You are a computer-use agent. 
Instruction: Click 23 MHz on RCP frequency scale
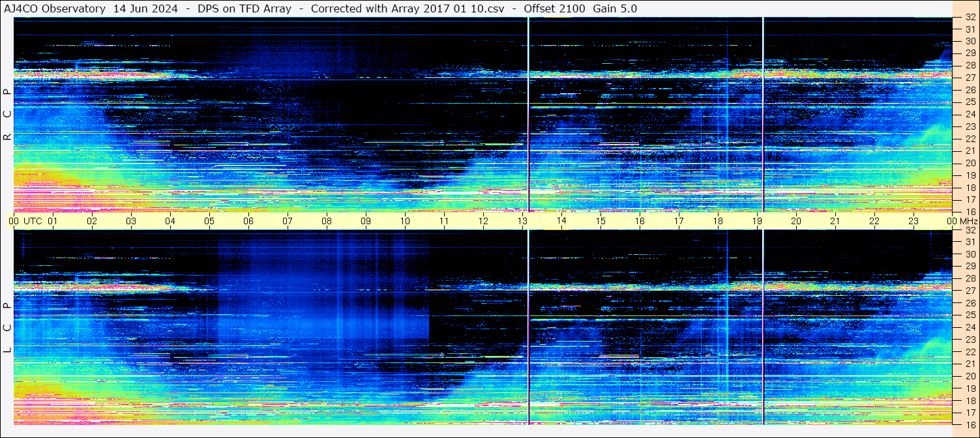point(970,126)
